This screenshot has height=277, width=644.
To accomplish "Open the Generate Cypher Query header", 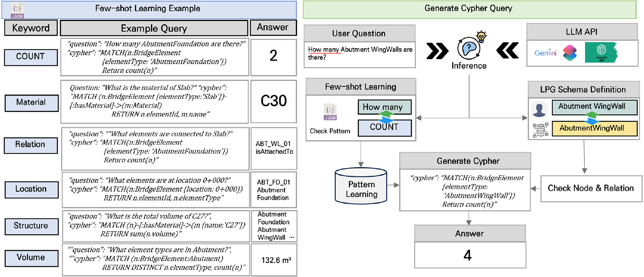I will coord(473,9).
